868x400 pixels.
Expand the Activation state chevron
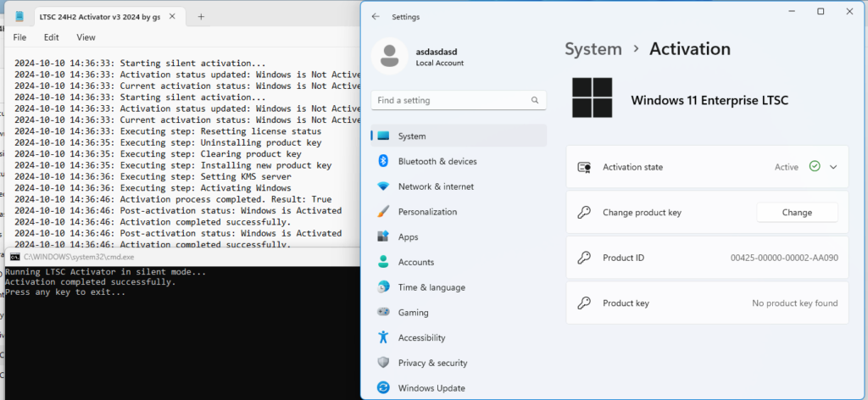coord(833,167)
